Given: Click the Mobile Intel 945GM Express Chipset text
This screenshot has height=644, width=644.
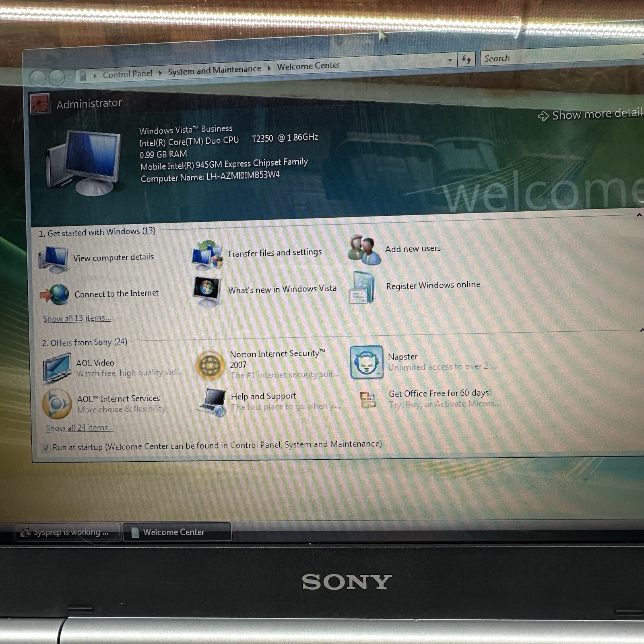Looking at the screenshot, I should (x=224, y=164).
